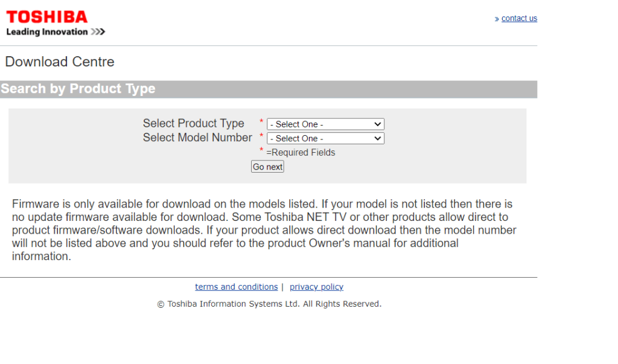This screenshot has height=364, width=618.
Task: Expand the Select Product Type dropdown
Action: click(325, 124)
